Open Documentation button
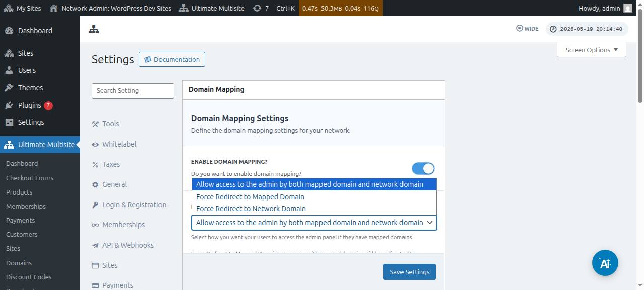644x290 pixels. tap(172, 59)
